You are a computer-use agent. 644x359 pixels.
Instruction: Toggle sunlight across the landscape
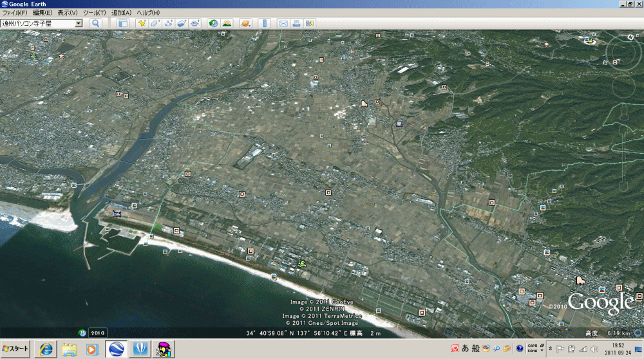227,23
